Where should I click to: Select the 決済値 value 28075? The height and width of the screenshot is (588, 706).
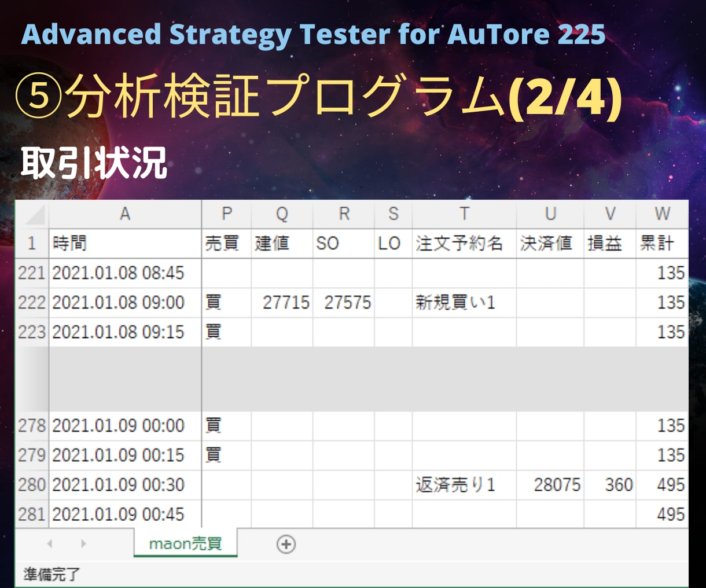click(x=550, y=484)
